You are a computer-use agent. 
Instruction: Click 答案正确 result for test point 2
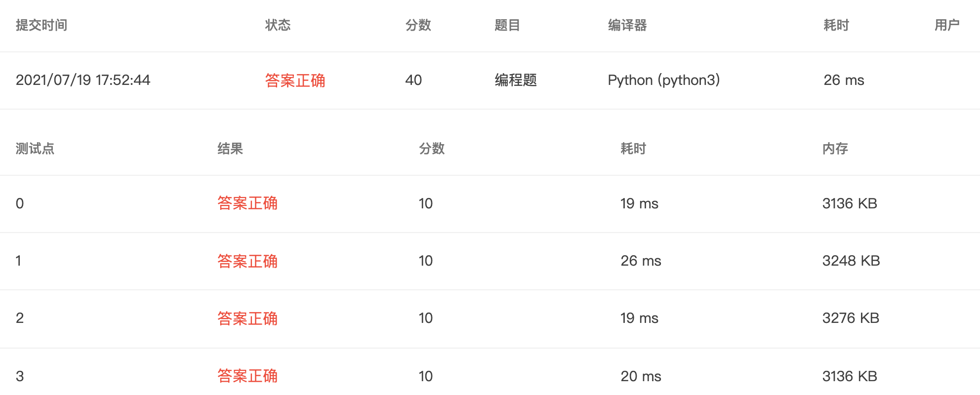(247, 318)
